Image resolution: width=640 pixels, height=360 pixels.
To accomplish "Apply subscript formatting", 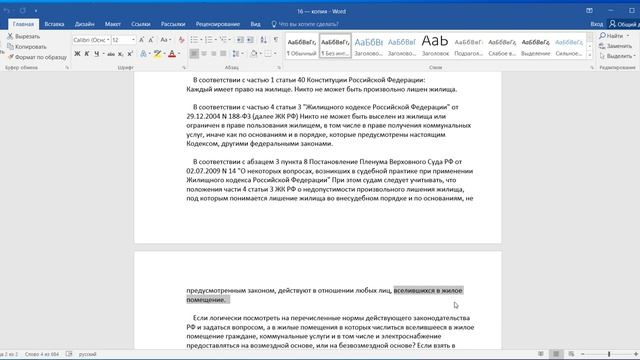I will 120,54.
